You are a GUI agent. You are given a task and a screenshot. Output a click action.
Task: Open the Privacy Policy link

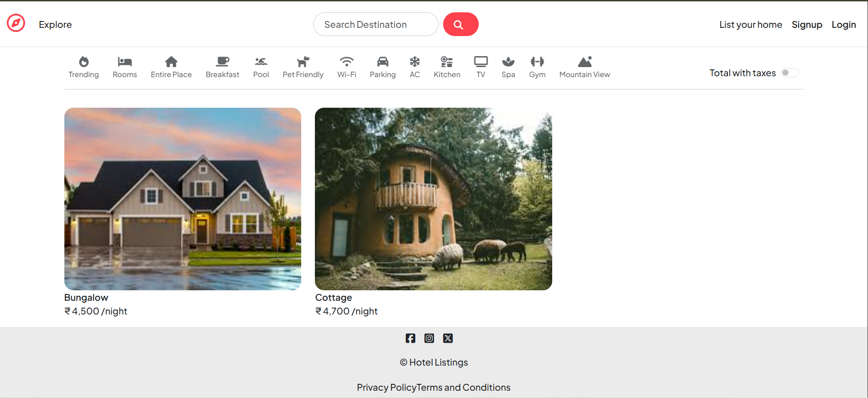click(387, 388)
